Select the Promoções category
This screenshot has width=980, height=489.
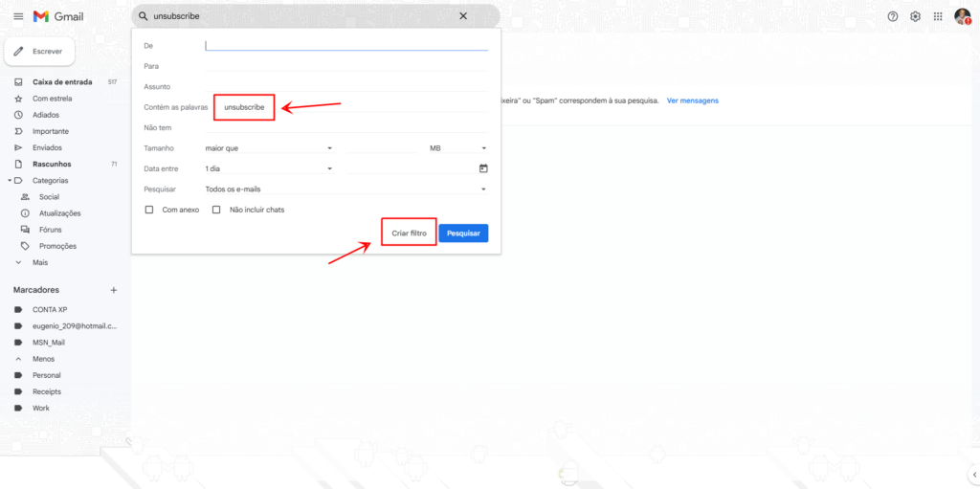pyautogui.click(x=57, y=246)
